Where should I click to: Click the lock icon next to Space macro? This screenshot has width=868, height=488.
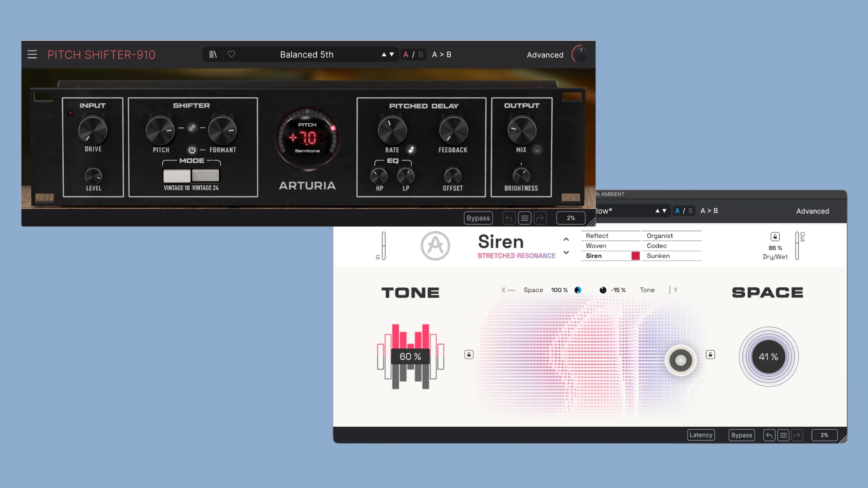710,355
